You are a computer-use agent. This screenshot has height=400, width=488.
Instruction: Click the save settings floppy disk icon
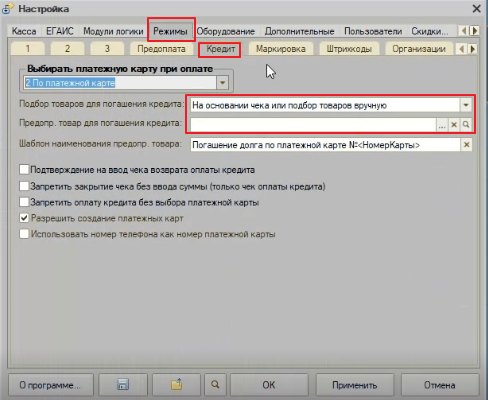[x=123, y=385]
